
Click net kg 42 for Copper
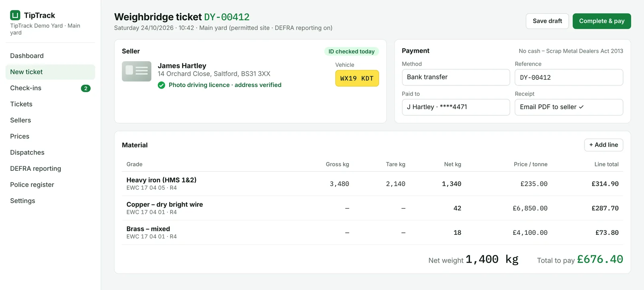coord(457,208)
